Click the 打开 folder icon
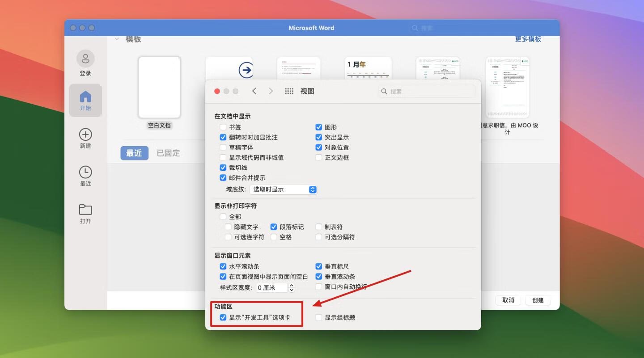 pos(85,210)
